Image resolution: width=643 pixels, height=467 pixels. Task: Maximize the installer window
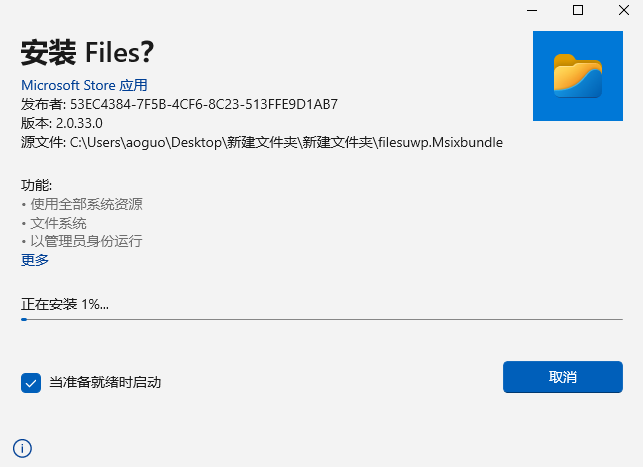click(578, 10)
